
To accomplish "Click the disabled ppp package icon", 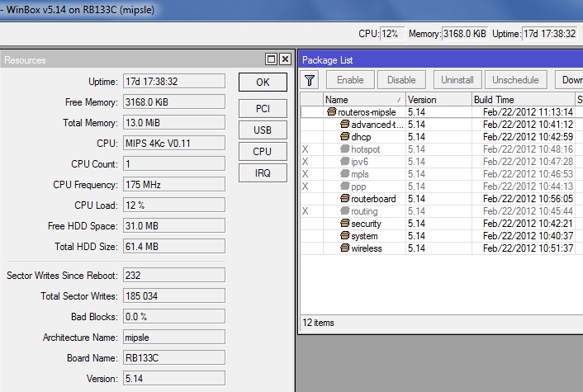I will pos(344,187).
